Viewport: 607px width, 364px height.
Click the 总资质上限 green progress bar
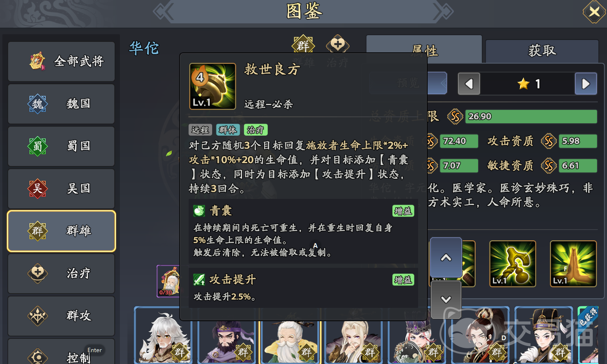[x=531, y=117]
